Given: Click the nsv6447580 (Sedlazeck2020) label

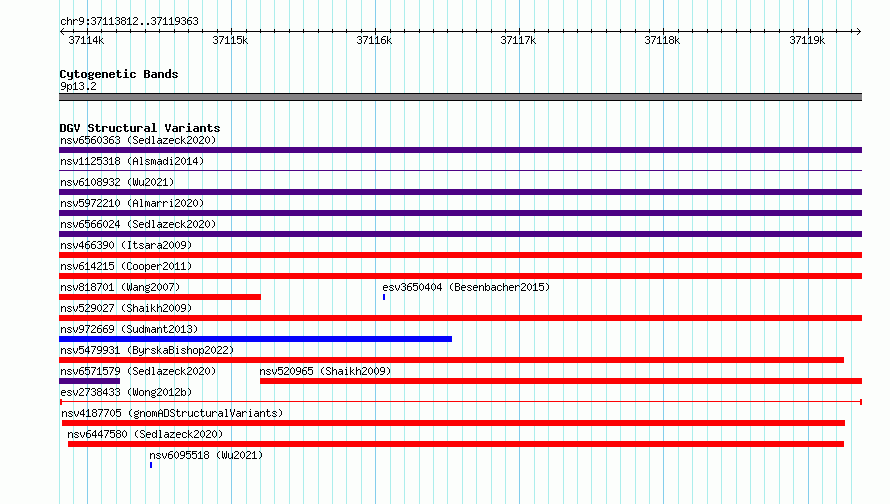Looking at the screenshot, I should coord(145,434).
